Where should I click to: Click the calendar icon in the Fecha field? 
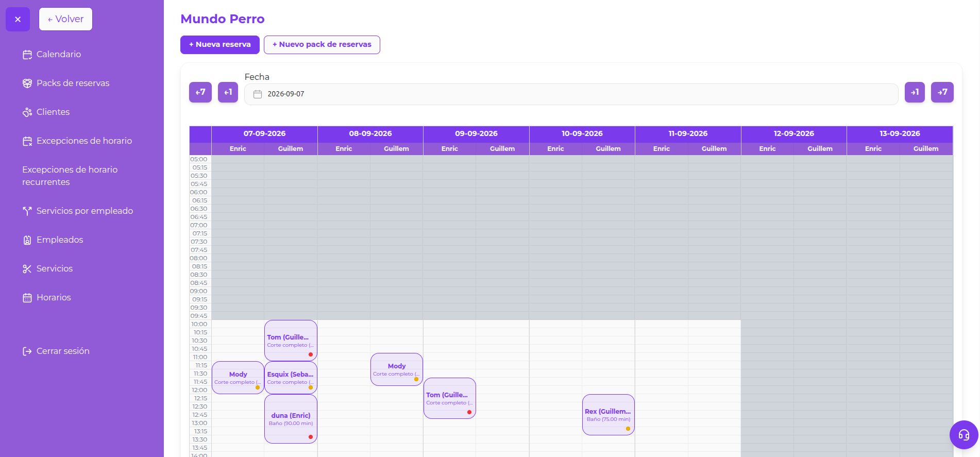[x=258, y=94]
